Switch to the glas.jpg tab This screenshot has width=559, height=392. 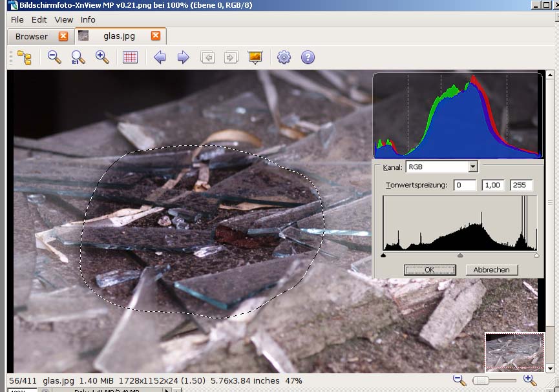tap(119, 36)
